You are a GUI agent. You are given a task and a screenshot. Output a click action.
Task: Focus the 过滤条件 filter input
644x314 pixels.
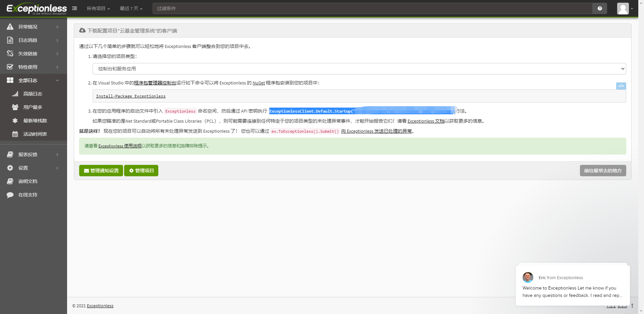(373, 8)
